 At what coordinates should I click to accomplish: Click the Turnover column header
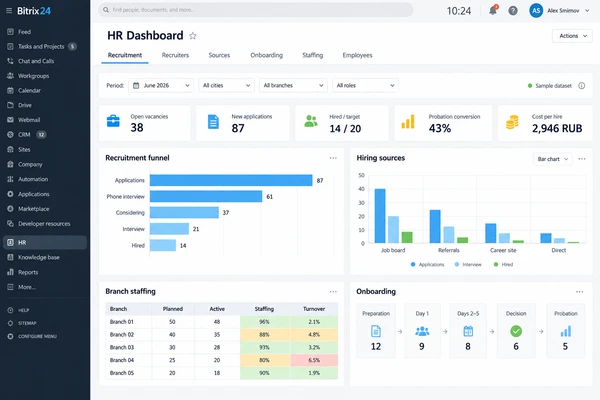[314, 309]
